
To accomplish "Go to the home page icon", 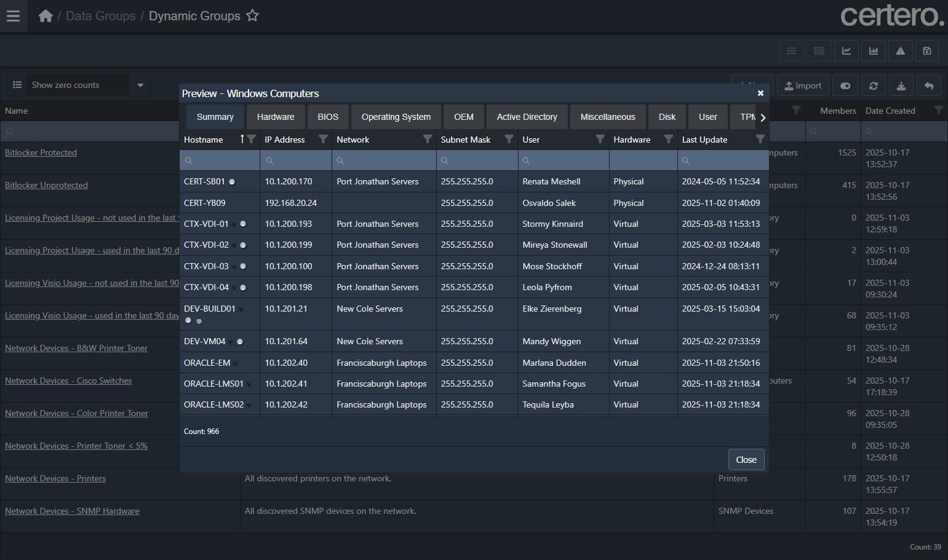I will pyautogui.click(x=46, y=16).
